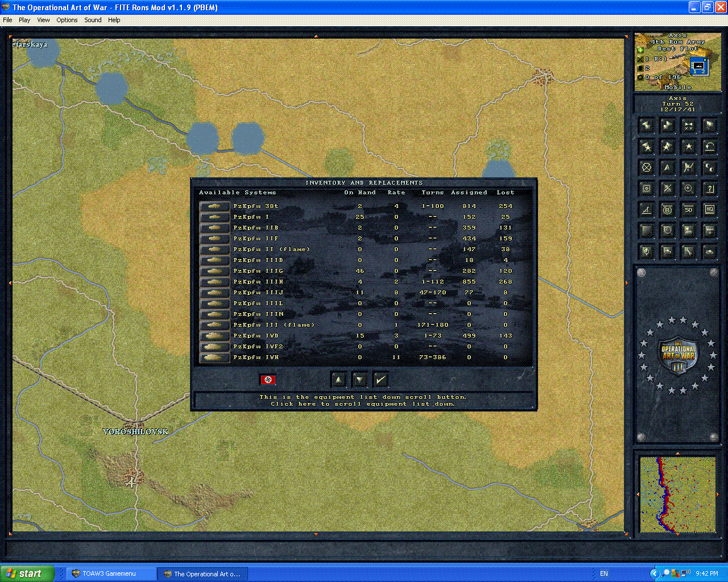Click the two-circles toolbar button
The image size is (728, 582).
pyautogui.click(x=709, y=168)
